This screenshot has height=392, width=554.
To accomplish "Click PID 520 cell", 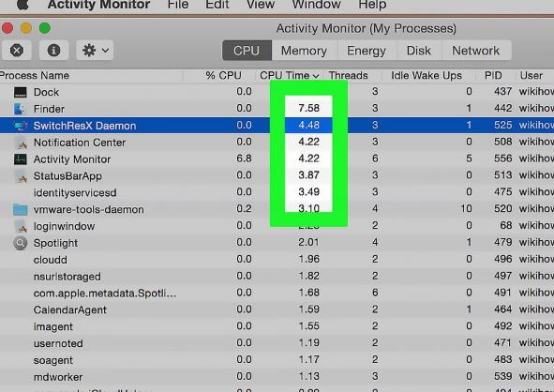I will (502, 209).
